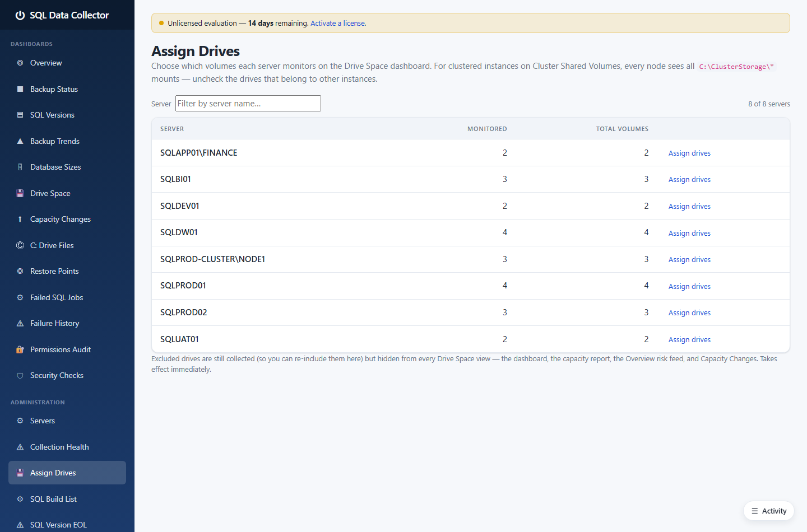Assign drives for SQLDEV01
Screen dimensions: 807x532
689,207
